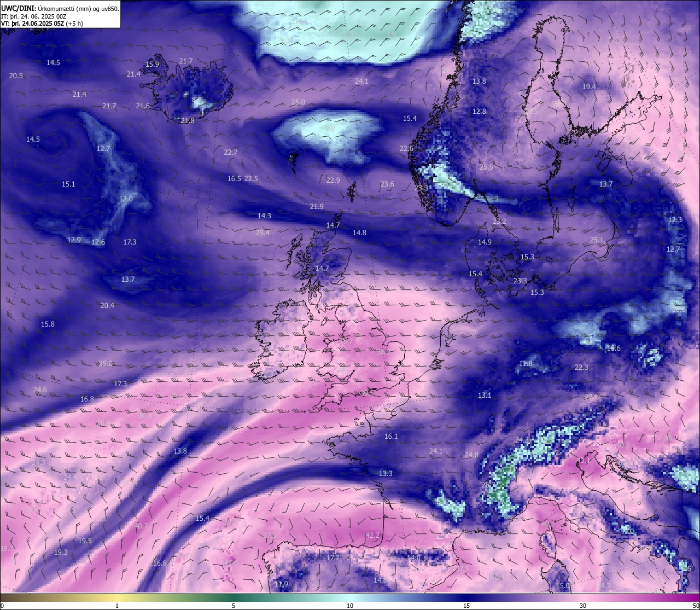Screen dimensions: 700x610
Task: Select the 20.4 map value
Action: (x=107, y=306)
